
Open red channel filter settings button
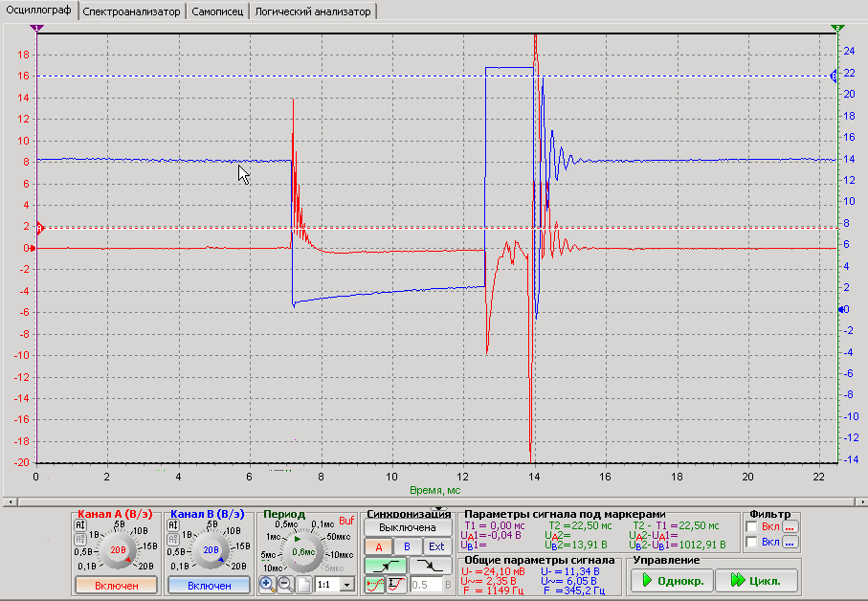(790, 527)
